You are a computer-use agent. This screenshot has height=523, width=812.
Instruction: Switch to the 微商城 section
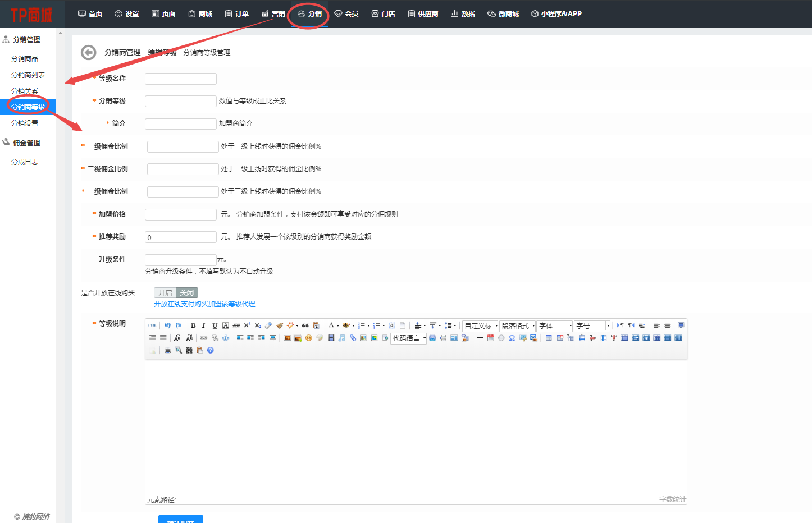pos(503,13)
